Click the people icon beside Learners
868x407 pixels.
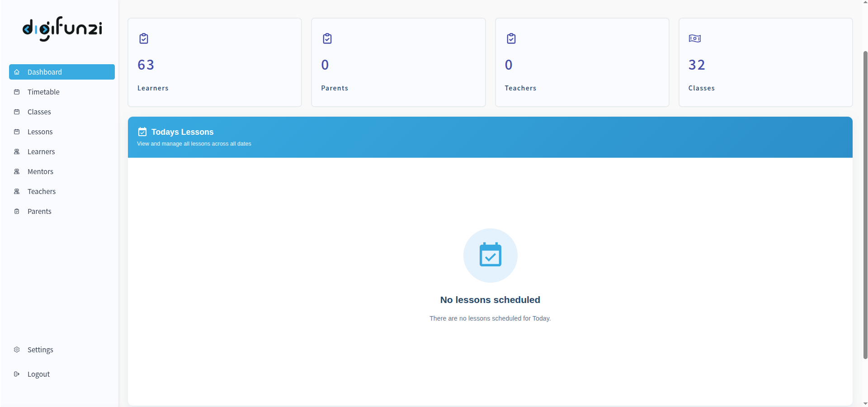(17, 151)
